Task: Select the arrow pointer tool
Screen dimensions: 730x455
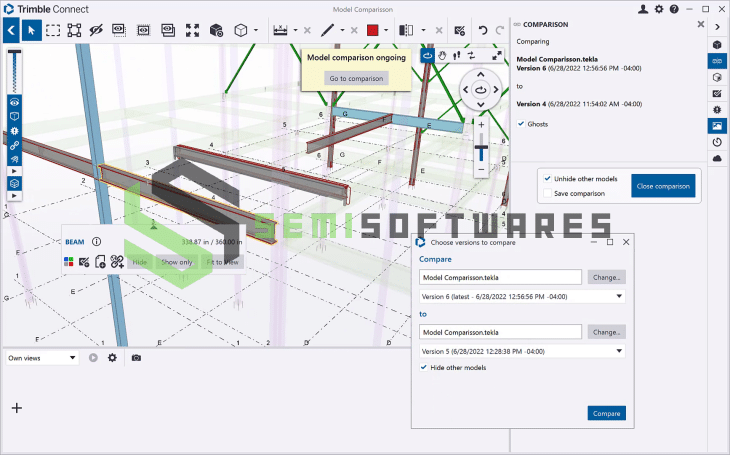Action: (31, 30)
